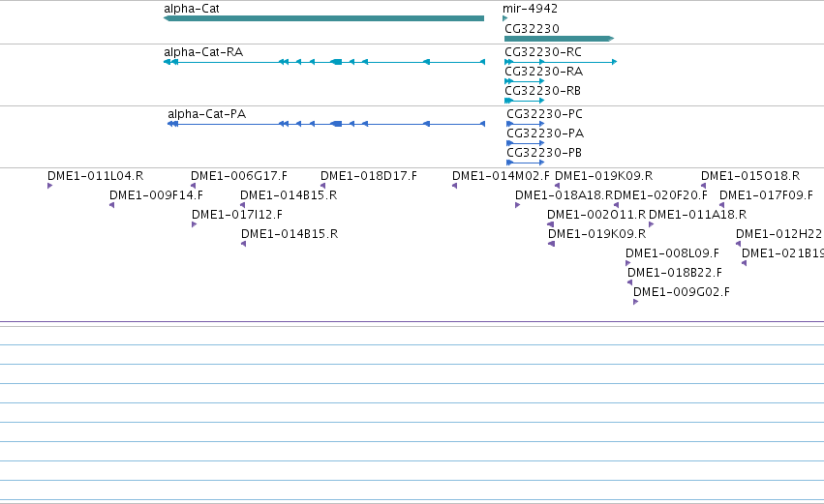
Task: Click the DME1-011L04.R label
Action: pyautogui.click(x=95, y=176)
